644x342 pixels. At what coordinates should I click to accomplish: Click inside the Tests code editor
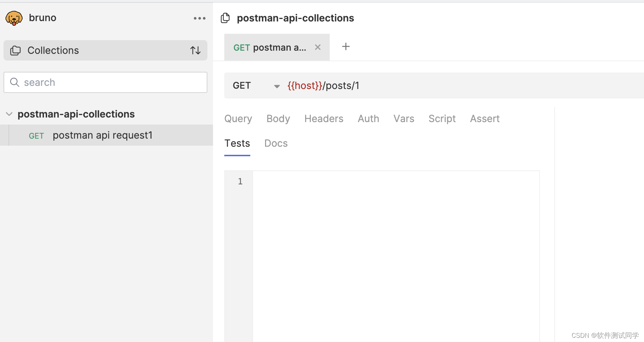[396, 256]
